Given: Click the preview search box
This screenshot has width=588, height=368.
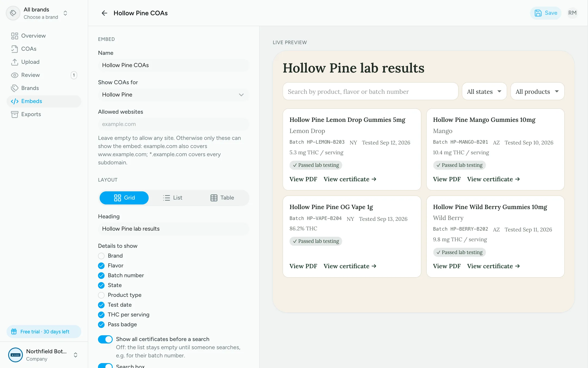Looking at the screenshot, I should pos(370,91).
